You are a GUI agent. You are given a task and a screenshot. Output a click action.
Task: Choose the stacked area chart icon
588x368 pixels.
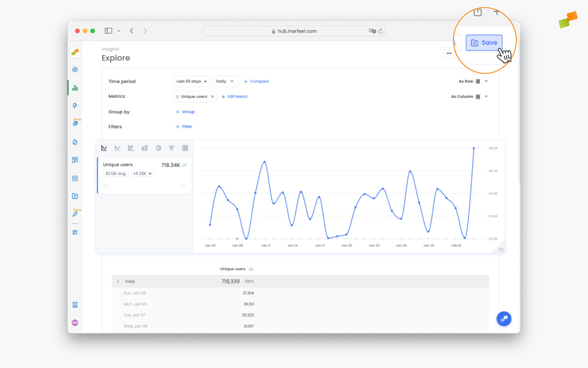point(145,148)
